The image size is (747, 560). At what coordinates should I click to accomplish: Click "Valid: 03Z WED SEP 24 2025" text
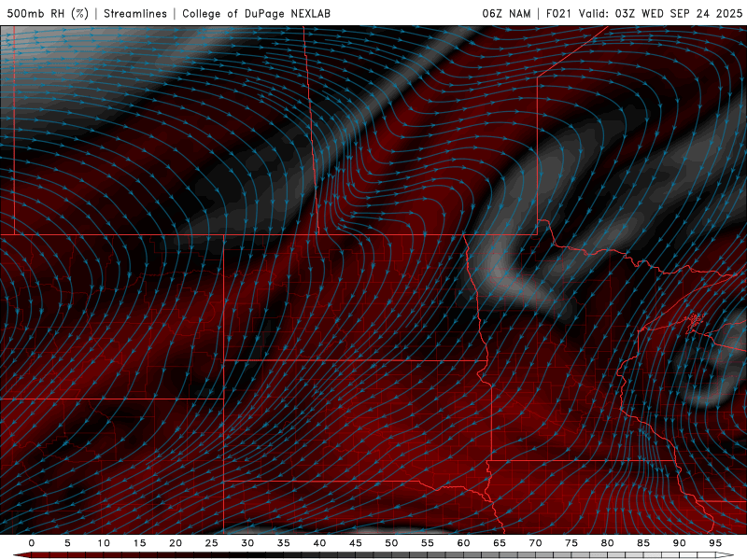click(660, 13)
